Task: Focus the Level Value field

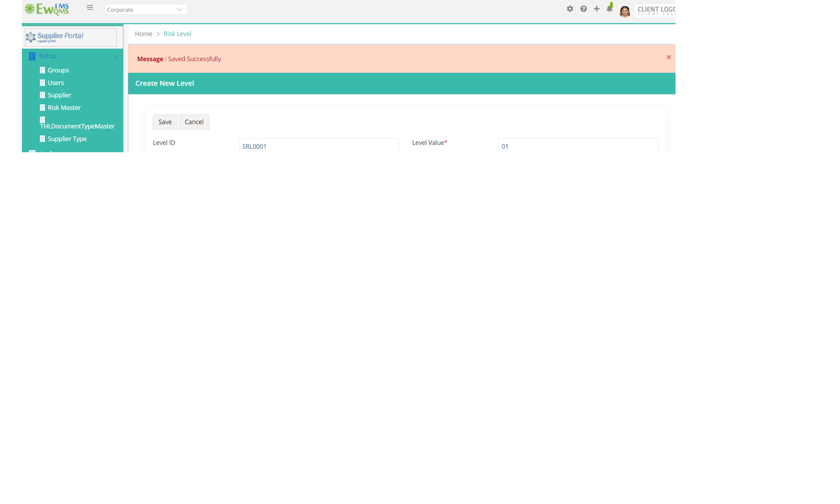Action: click(578, 146)
